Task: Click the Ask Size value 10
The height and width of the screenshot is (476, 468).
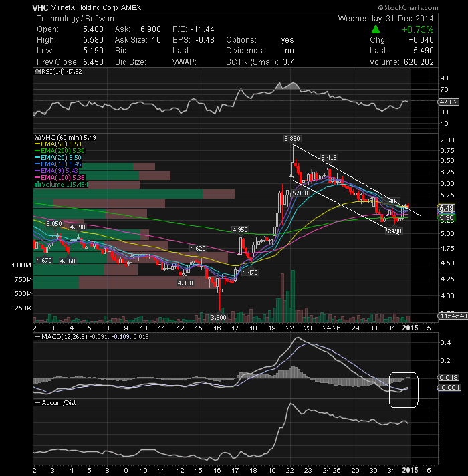Action: (156, 40)
